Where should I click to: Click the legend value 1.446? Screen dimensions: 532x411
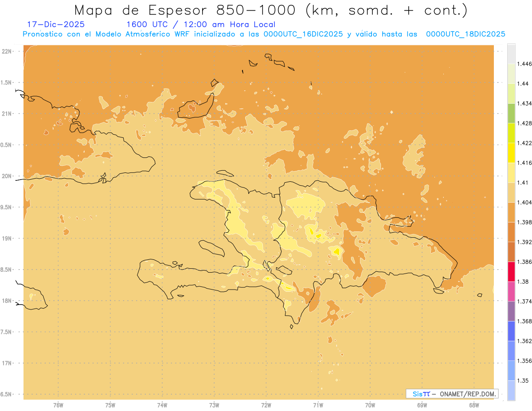(x=525, y=64)
